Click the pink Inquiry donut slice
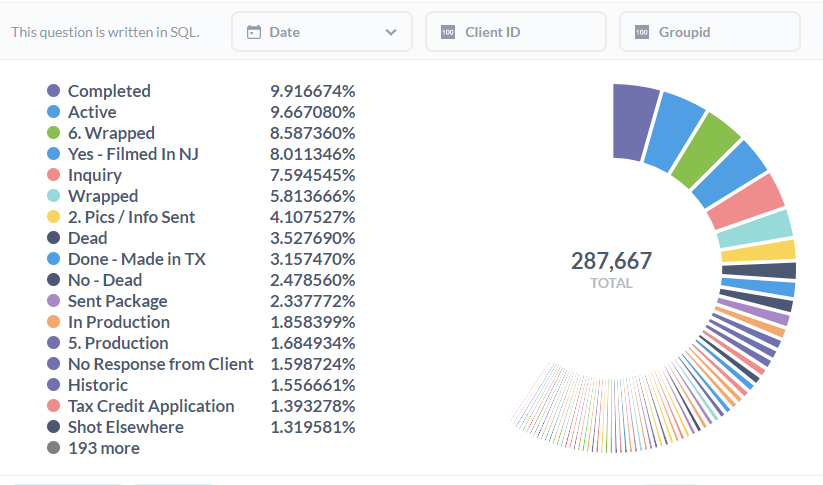 coord(746,200)
